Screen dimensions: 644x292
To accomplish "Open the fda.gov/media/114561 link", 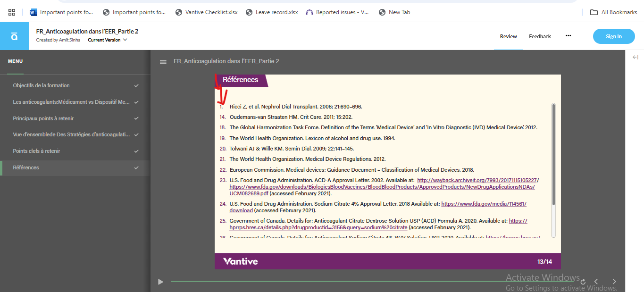I will tap(484, 204).
